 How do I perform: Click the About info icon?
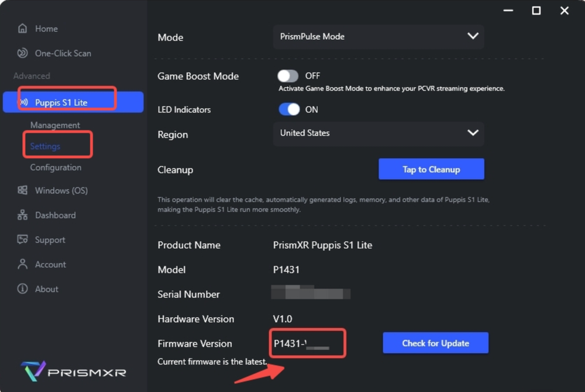coord(23,289)
